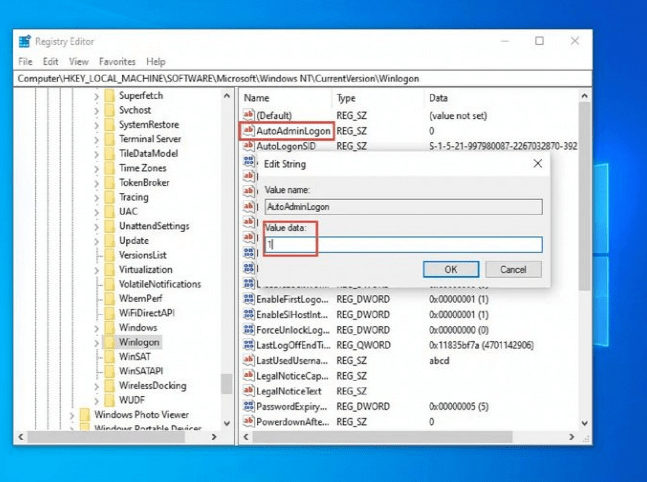Click the PowerdownAfte... string value icon
Image resolution: width=647 pixels, height=482 pixels.
[x=248, y=421]
